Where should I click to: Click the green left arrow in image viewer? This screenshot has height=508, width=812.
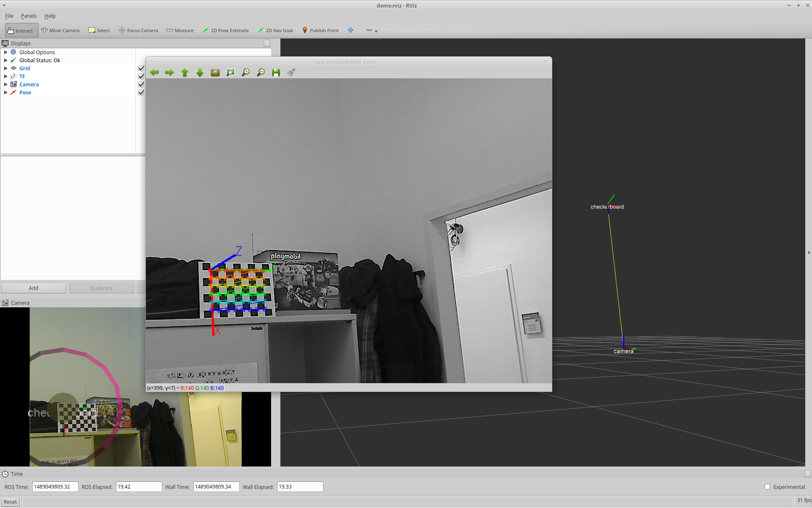(x=154, y=72)
